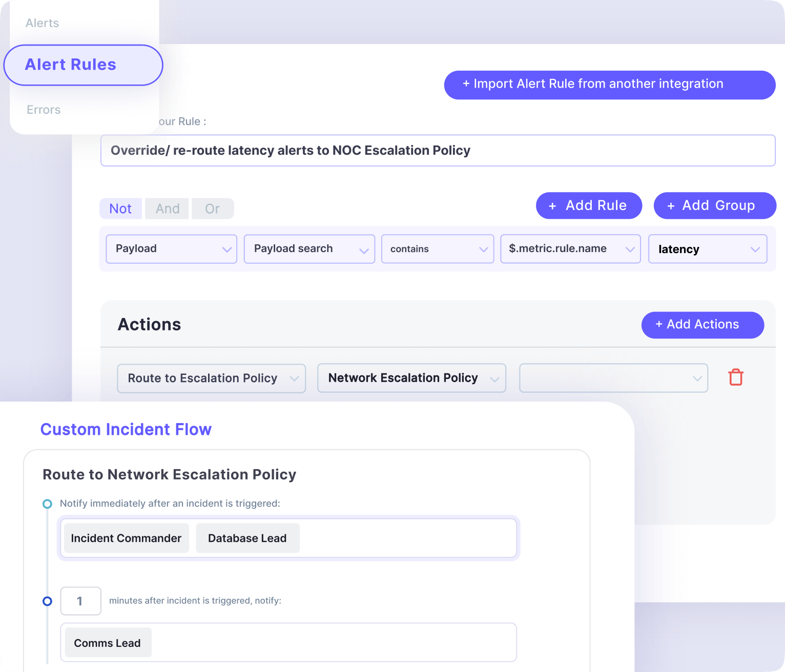Click the immediate notification timeline marker
This screenshot has height=672, width=785.
[x=47, y=504]
